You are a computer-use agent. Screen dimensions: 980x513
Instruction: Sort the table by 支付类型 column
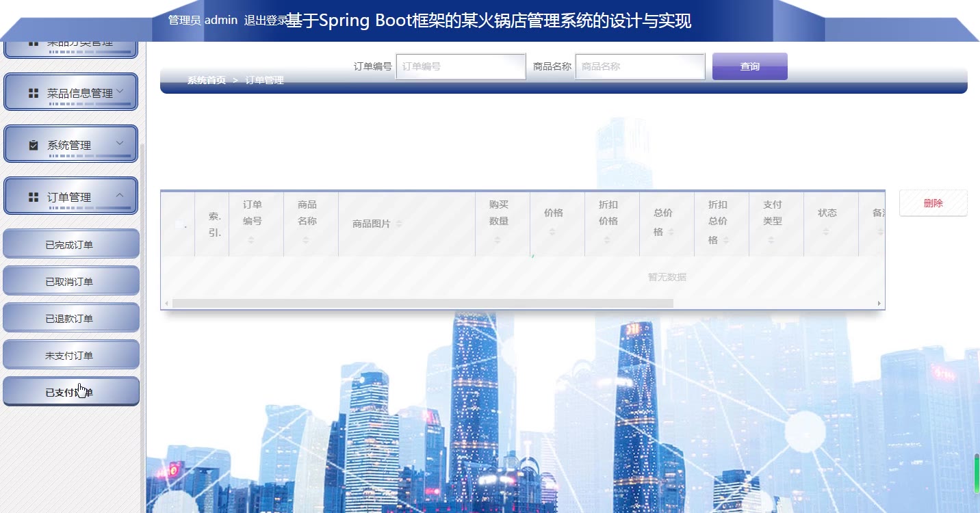[x=771, y=240]
